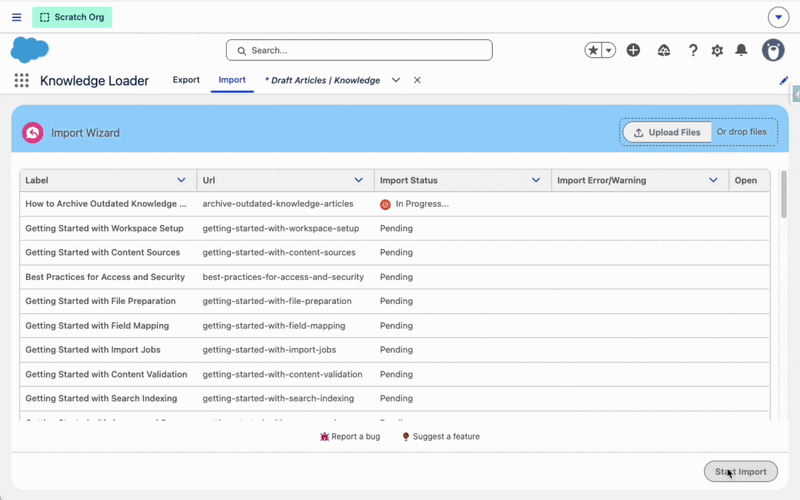Viewport: 800px width, 500px height.
Task: Click the favorites star icon
Action: [x=593, y=50]
